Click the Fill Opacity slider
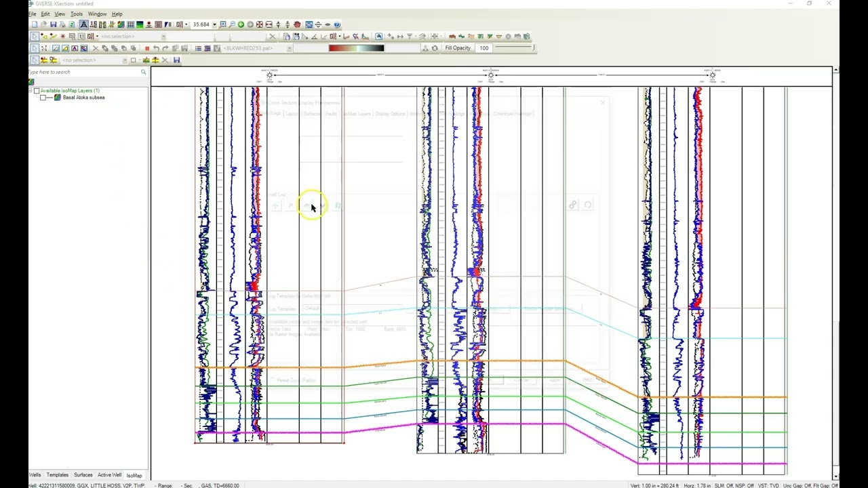The height and width of the screenshot is (488, 868). coord(515,48)
